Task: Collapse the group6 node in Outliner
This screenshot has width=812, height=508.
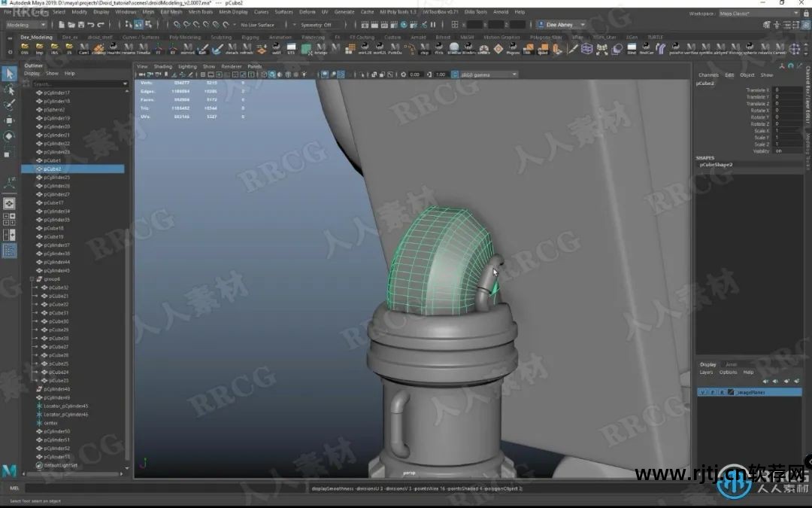Action: (32, 278)
